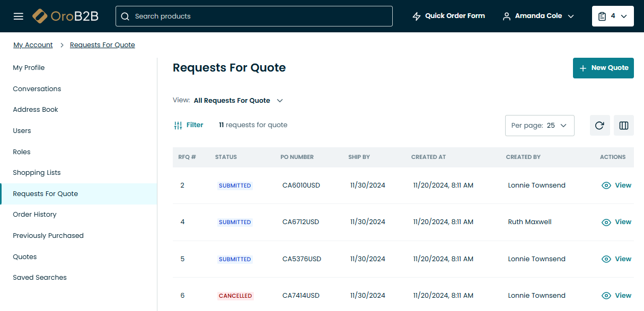Go to Order History in sidebar

tap(34, 215)
